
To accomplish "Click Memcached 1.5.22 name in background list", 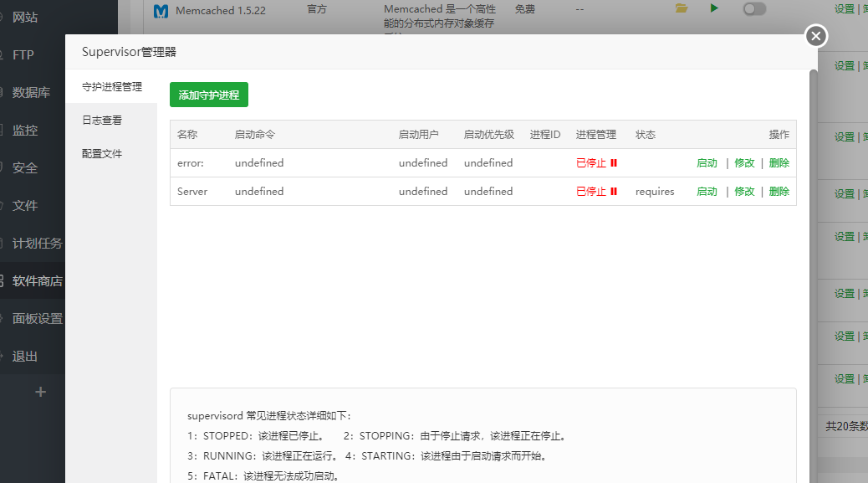I will point(220,11).
